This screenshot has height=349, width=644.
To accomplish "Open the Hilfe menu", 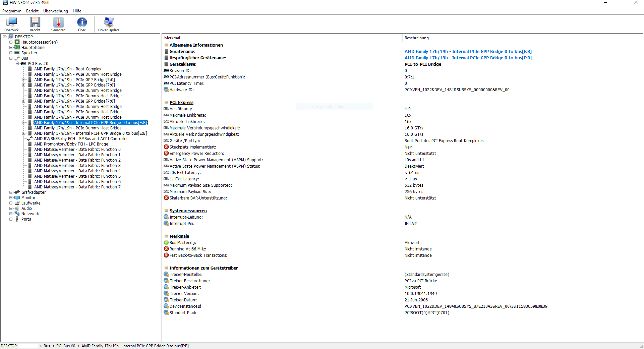I will (77, 11).
